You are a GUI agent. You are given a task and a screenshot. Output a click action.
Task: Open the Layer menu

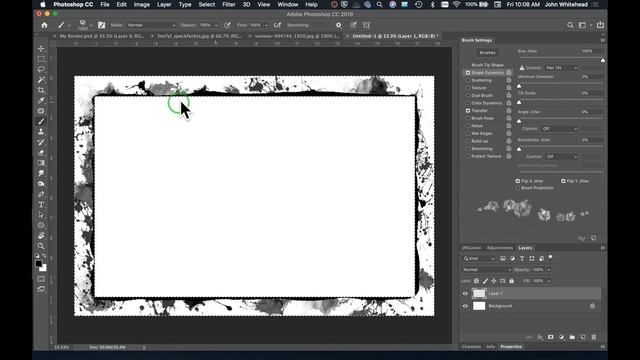tap(164, 4)
